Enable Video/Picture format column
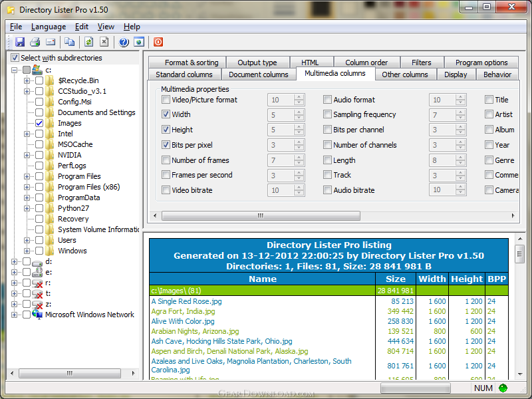Image resolution: width=532 pixels, height=399 pixels. pyautogui.click(x=166, y=100)
